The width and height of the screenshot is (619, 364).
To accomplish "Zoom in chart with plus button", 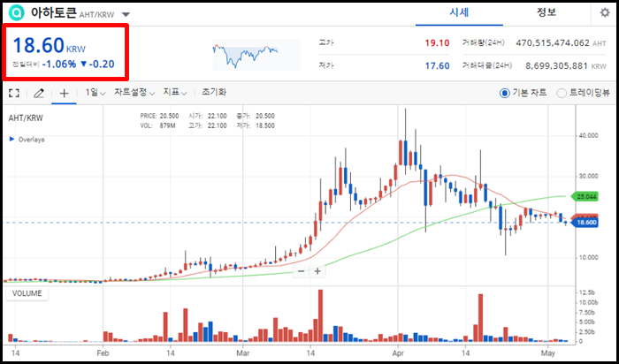I will click(x=317, y=271).
